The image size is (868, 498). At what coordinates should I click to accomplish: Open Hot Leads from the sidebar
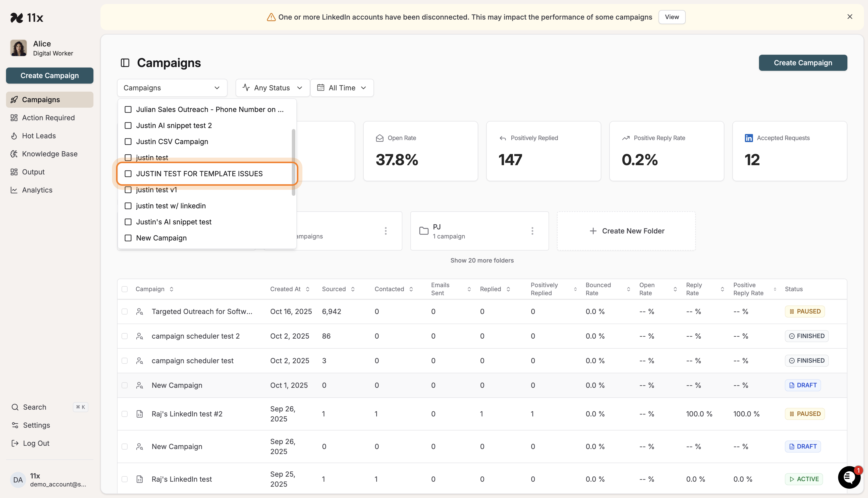(x=39, y=136)
